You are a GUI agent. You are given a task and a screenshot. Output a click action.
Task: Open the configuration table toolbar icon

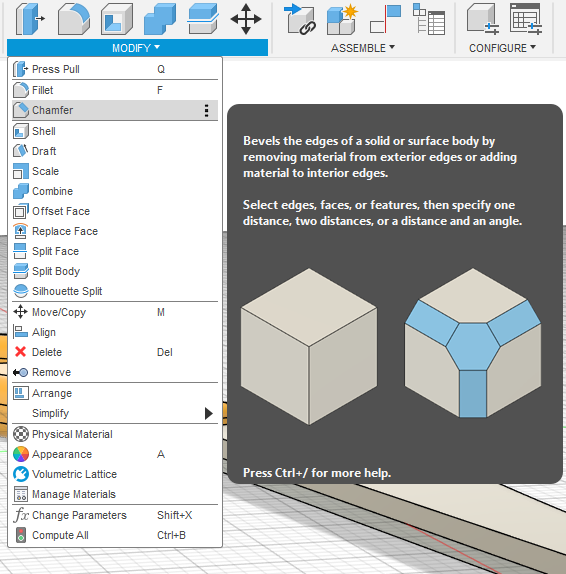526,19
